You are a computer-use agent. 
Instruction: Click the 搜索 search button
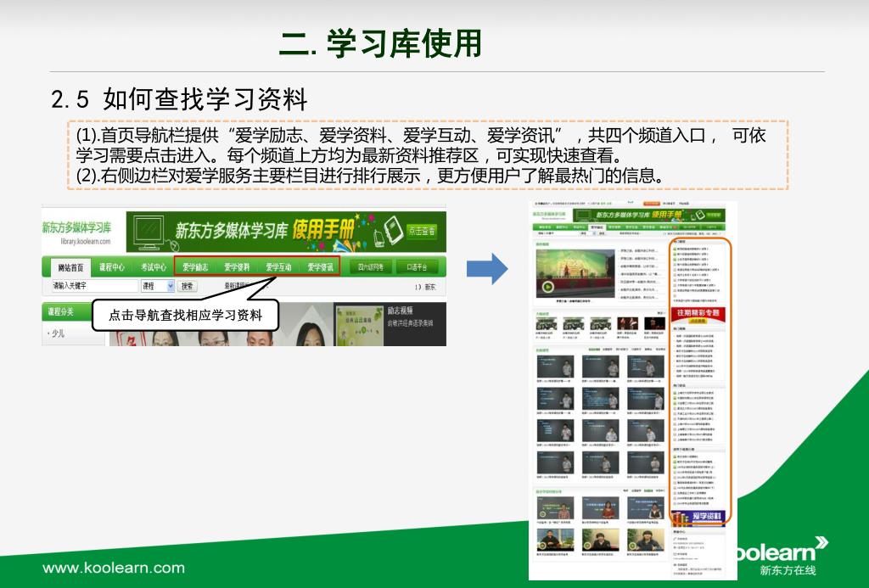[x=188, y=286]
